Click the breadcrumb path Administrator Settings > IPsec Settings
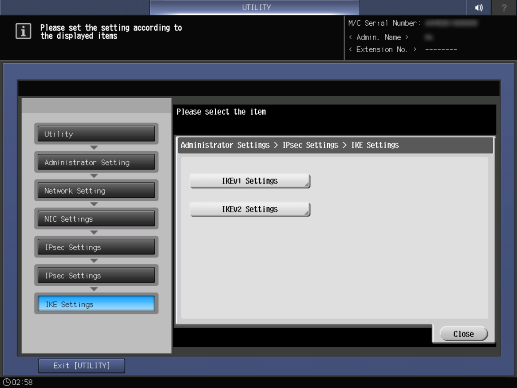This screenshot has width=517, height=388. (259, 145)
